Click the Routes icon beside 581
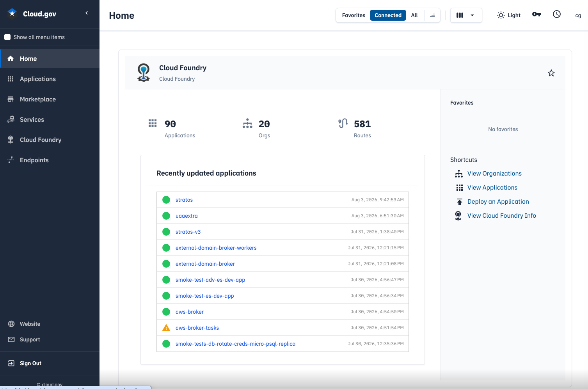The height and width of the screenshot is (389, 588). click(x=343, y=123)
